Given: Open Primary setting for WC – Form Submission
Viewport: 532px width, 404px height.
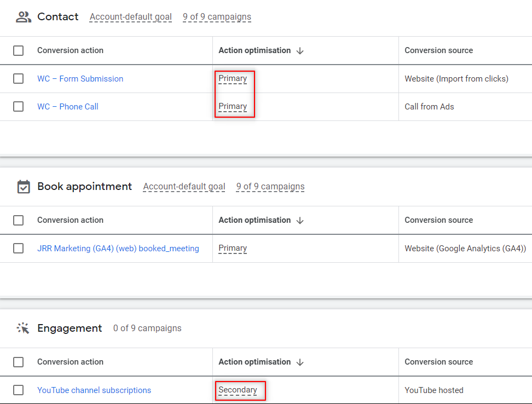Looking at the screenshot, I should pos(233,79).
